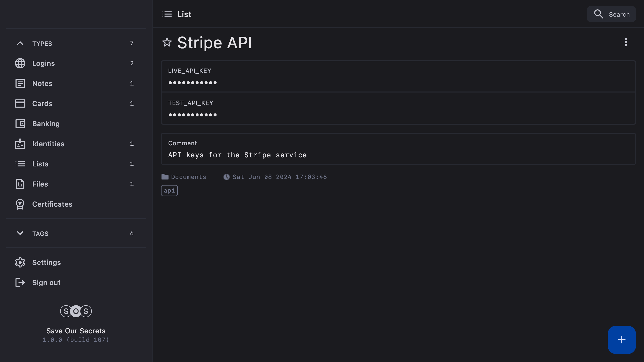This screenshot has width=644, height=362.
Task: Click the Cards credit card icon
Action: click(x=20, y=104)
